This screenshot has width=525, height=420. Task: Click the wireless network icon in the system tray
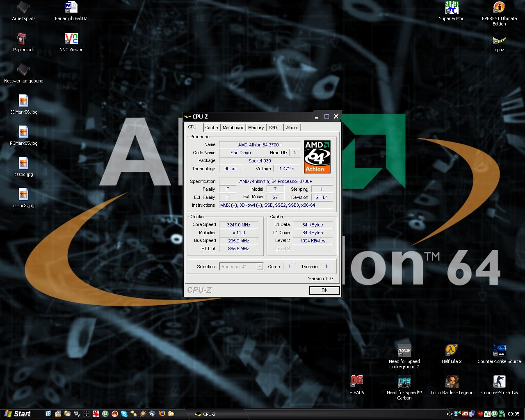click(458, 414)
